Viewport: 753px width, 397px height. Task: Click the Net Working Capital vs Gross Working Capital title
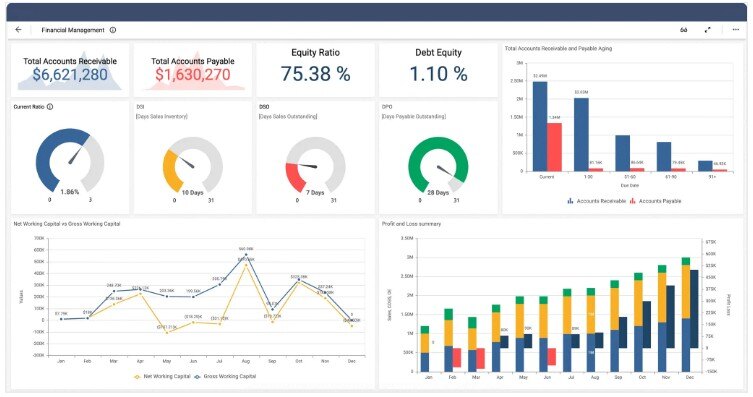point(67,224)
